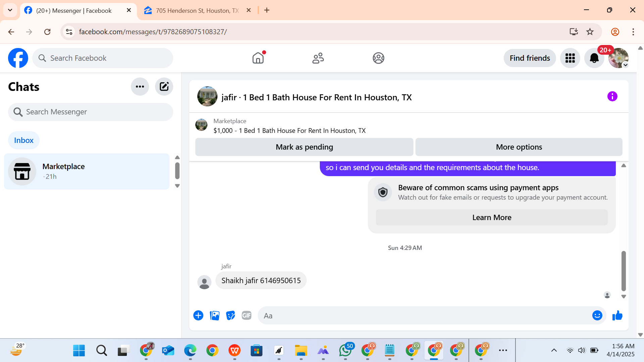The image size is (644, 362).
Task: Click More options button
Action: click(x=519, y=147)
